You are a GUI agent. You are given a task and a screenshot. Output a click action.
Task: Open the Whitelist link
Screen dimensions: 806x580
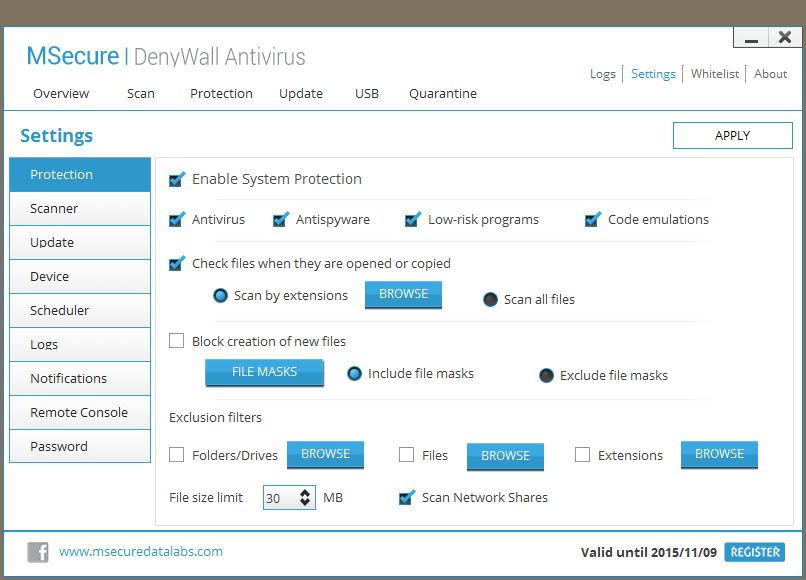point(715,74)
